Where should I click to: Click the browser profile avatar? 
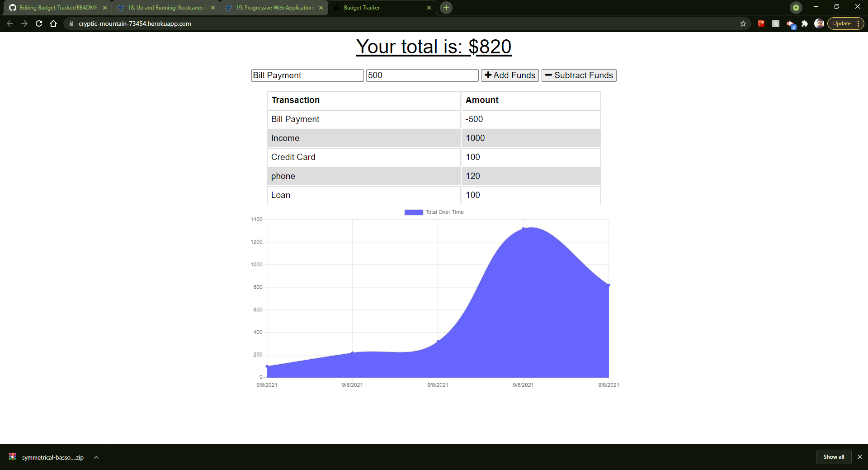(x=819, y=23)
